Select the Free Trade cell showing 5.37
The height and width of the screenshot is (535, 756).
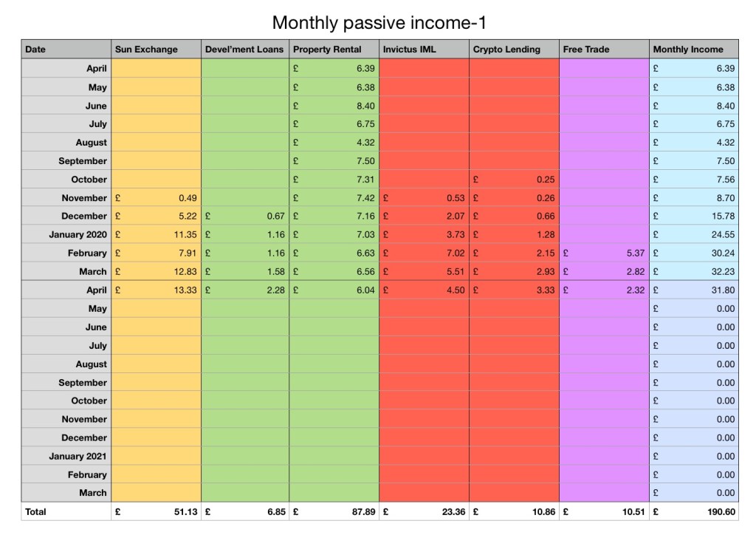point(603,253)
